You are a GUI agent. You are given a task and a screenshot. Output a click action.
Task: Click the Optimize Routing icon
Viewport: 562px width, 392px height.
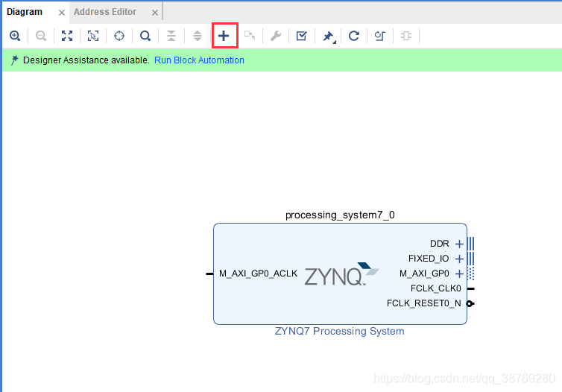coord(380,36)
